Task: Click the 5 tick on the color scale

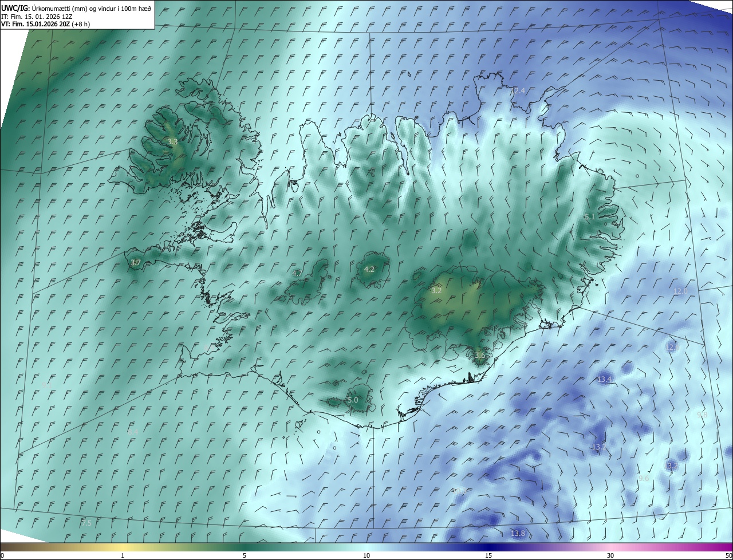Action: 245,555
